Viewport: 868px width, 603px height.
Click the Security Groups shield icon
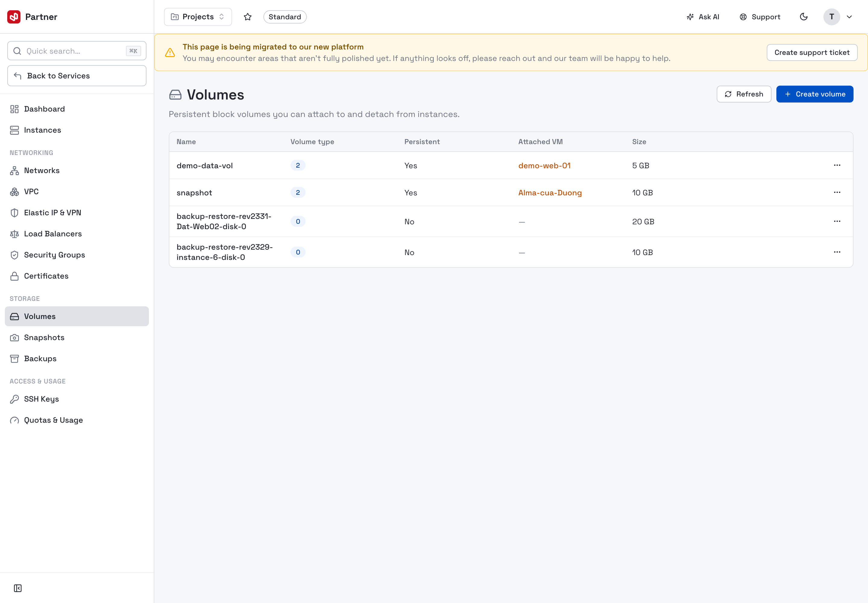click(14, 255)
